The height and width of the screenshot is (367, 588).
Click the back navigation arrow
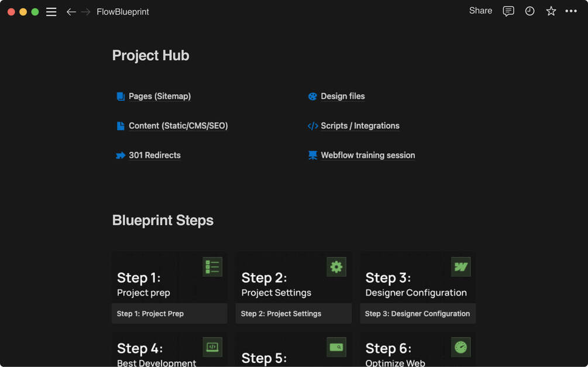click(71, 12)
